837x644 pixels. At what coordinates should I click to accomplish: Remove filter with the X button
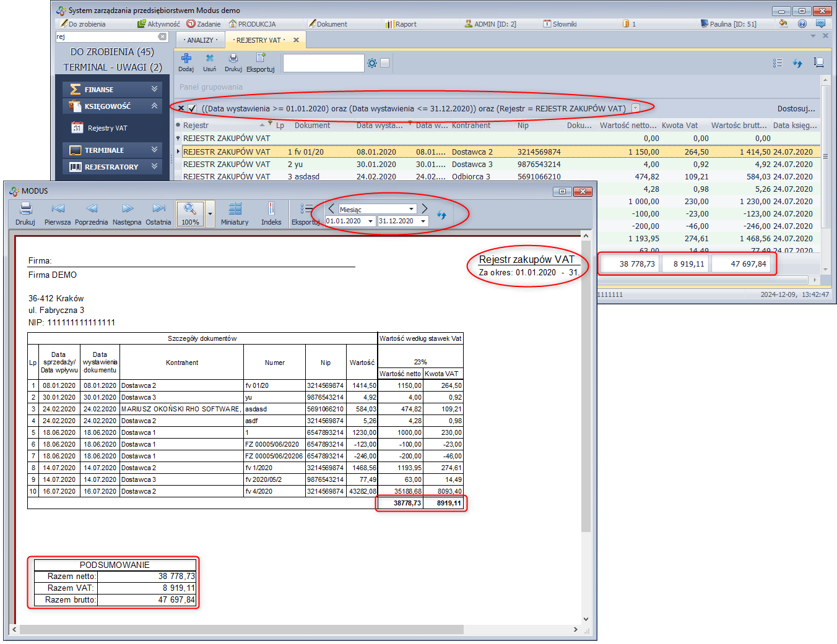point(181,108)
